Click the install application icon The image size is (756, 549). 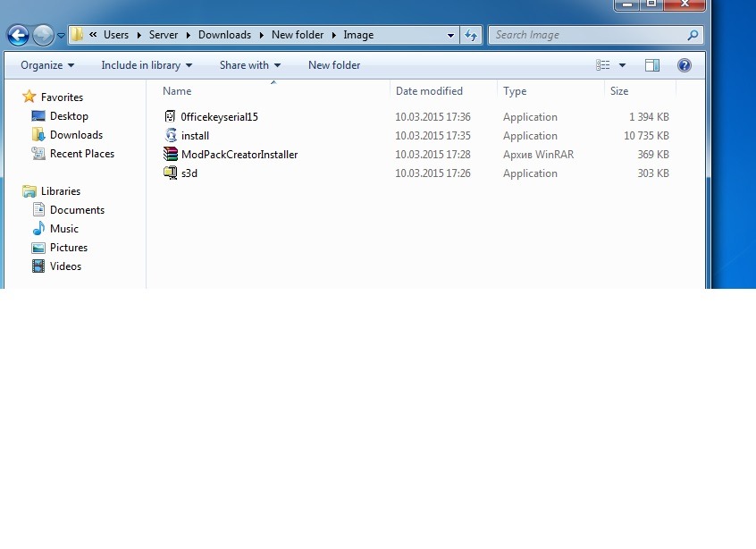pos(171,135)
